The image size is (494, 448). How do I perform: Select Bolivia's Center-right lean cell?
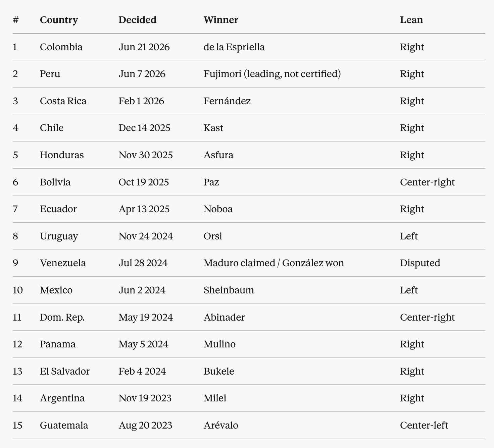427,182
